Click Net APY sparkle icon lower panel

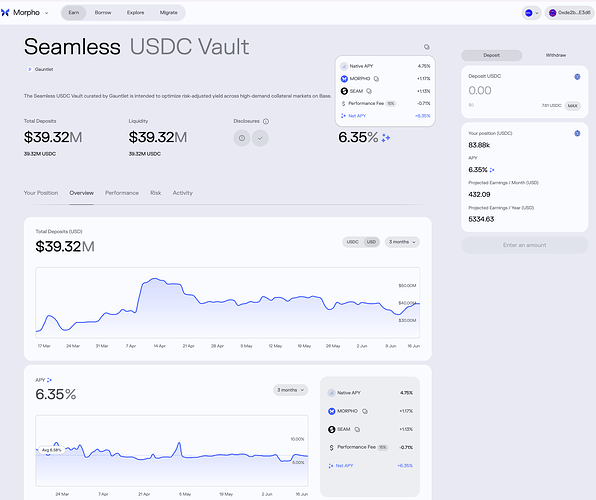point(331,466)
